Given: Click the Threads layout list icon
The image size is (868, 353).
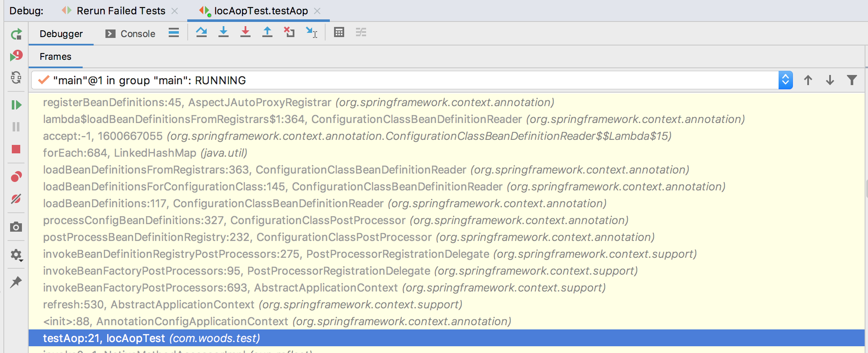Looking at the screenshot, I should [x=174, y=32].
